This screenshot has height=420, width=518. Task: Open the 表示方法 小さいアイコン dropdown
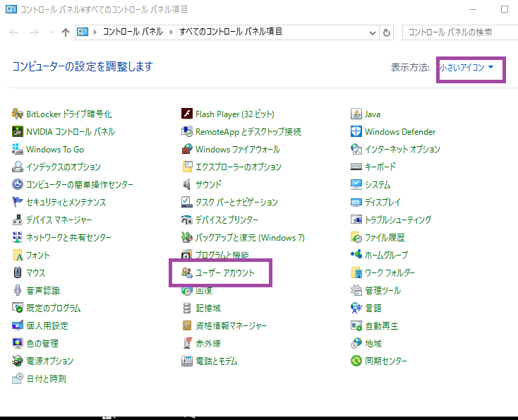[466, 67]
